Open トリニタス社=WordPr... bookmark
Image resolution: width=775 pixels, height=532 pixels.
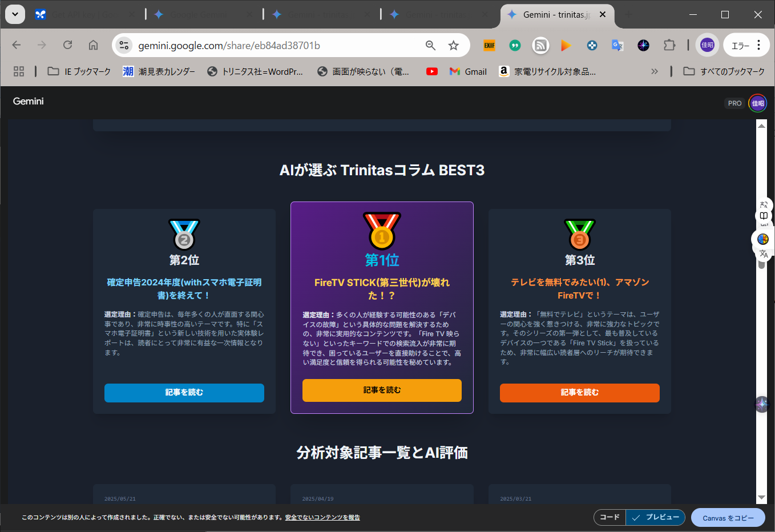click(x=255, y=71)
